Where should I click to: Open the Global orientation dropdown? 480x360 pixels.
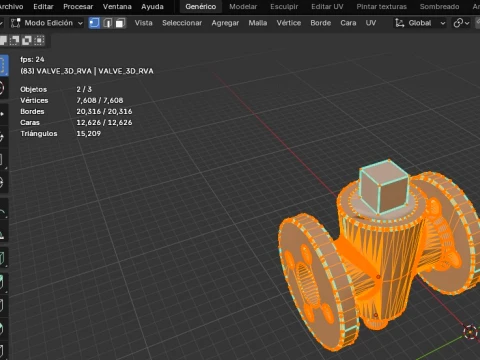420,23
